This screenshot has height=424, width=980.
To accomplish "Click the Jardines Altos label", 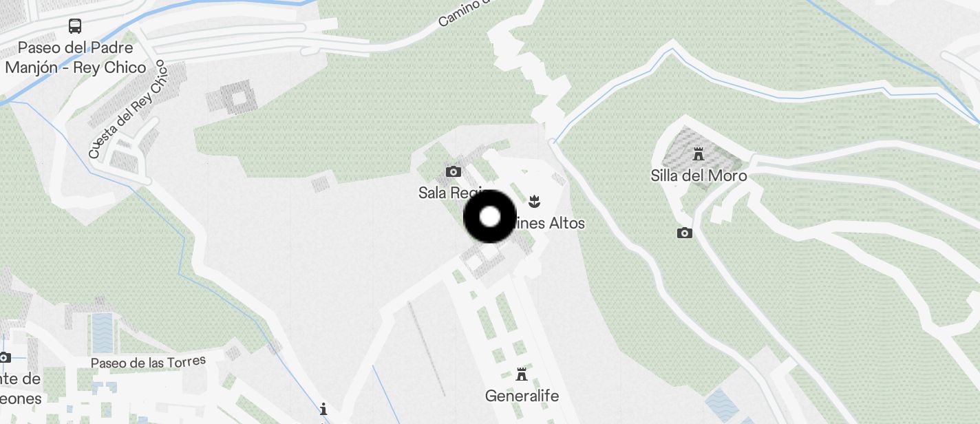I will [548, 223].
